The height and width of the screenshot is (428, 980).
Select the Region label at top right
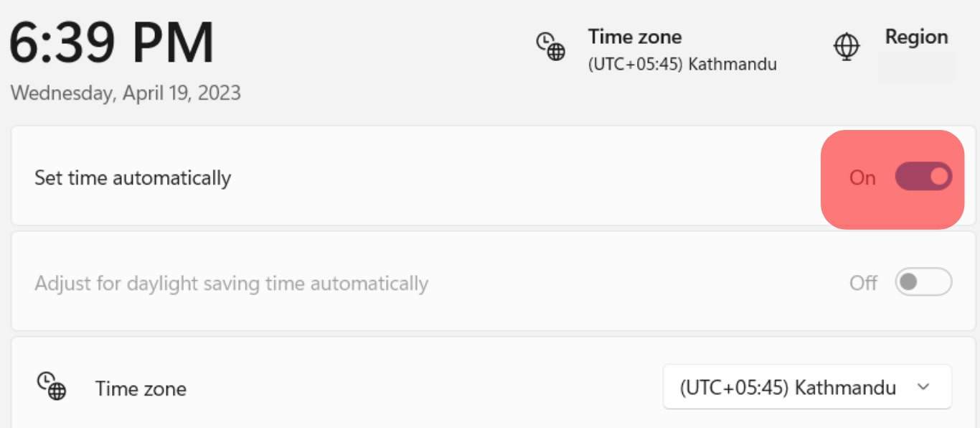pos(916,37)
